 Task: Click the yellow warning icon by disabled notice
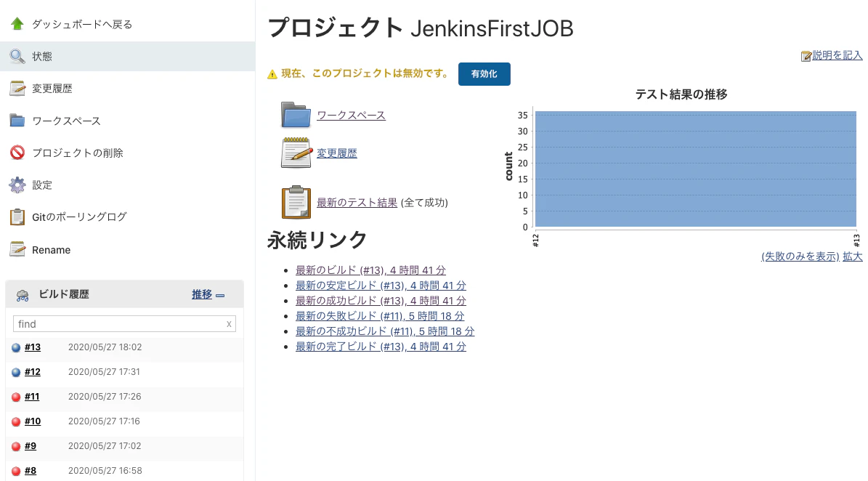point(272,74)
